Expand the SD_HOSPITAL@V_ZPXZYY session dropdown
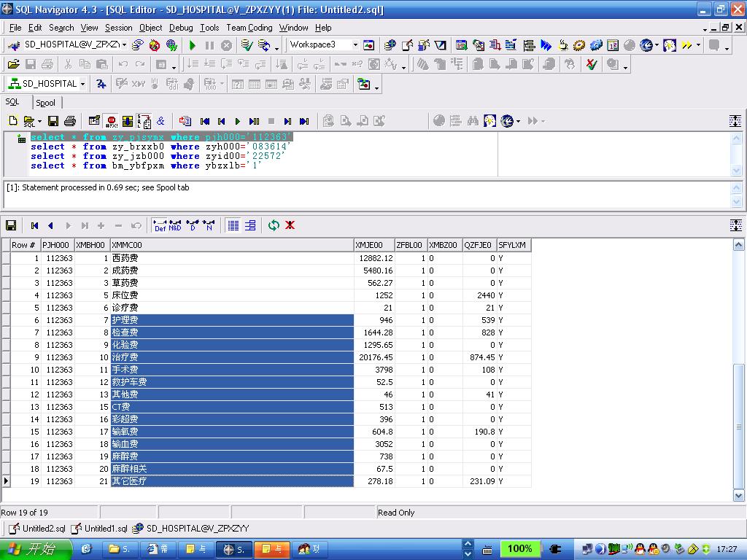 point(124,45)
